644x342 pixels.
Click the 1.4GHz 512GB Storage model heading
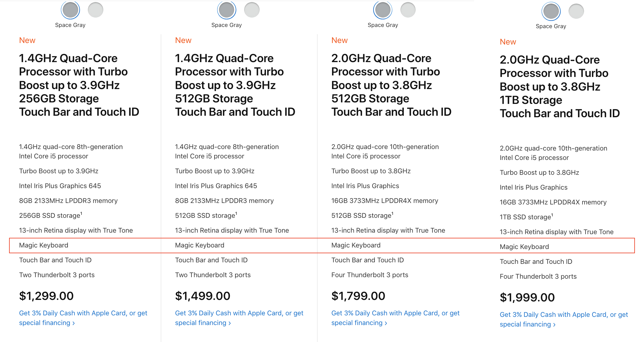tap(235, 85)
